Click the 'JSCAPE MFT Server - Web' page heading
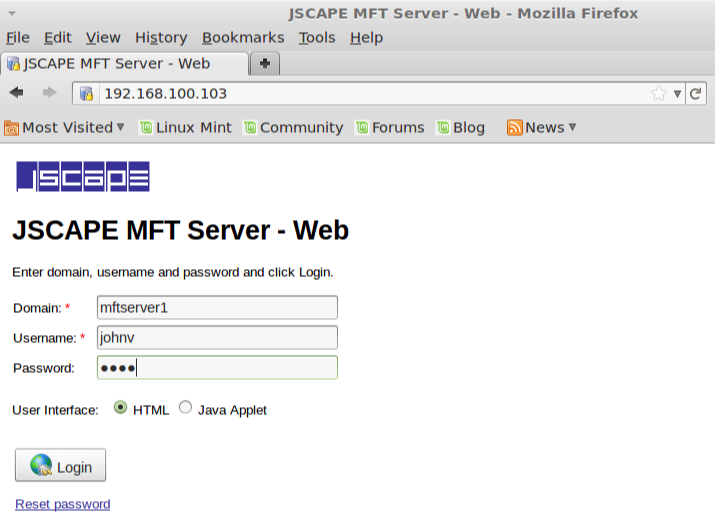 point(181,230)
